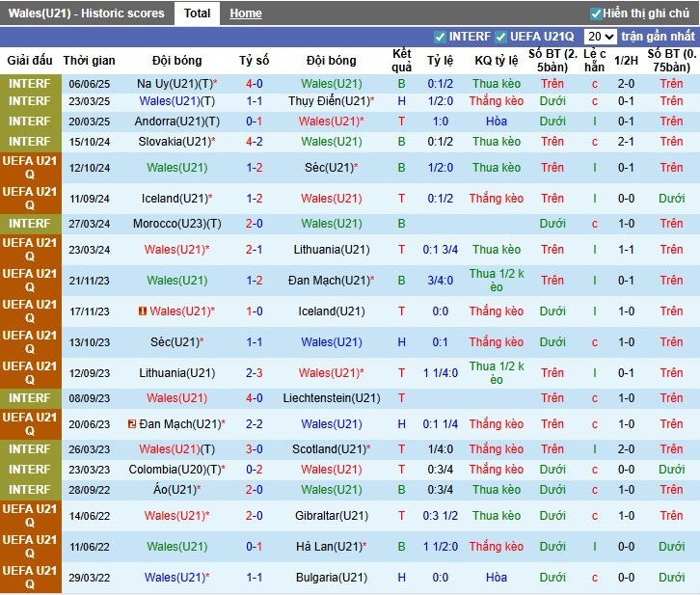Click the 'Tỷ số' column header
Image resolution: width=700 pixels, height=595 pixels.
click(x=255, y=60)
